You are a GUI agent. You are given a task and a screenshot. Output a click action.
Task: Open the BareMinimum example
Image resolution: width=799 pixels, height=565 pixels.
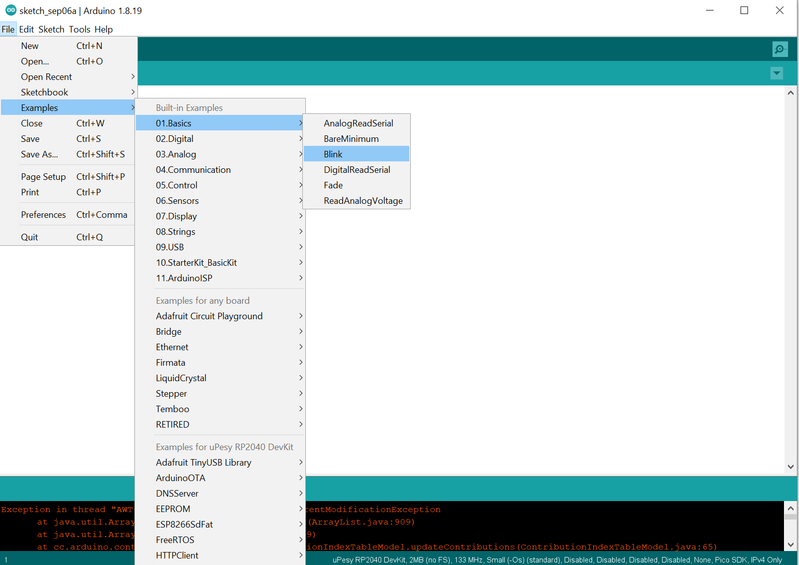(357, 139)
